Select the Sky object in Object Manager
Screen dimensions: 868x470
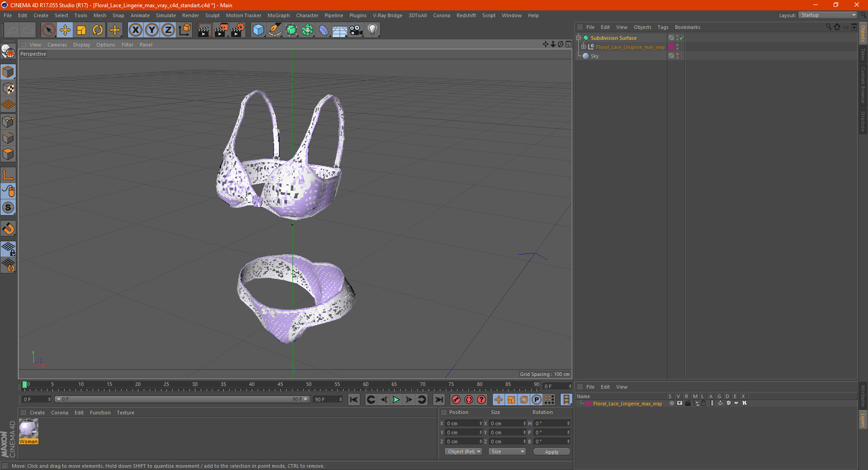point(594,56)
